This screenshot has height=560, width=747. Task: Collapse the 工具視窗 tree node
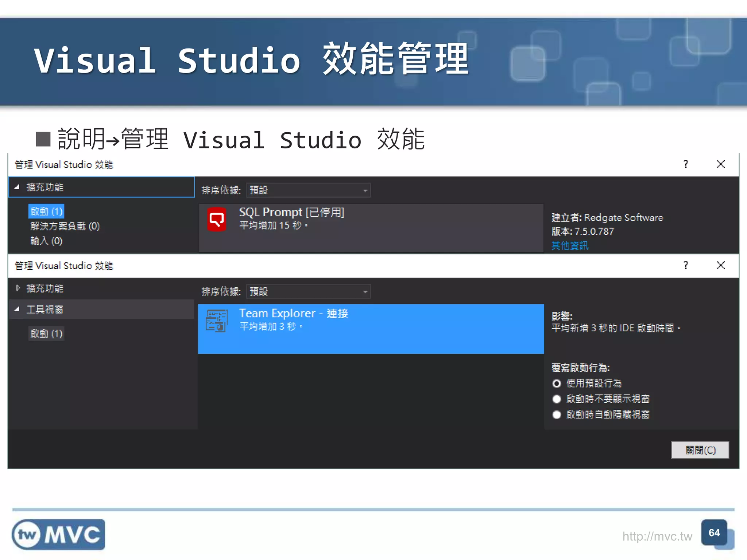[x=17, y=309]
